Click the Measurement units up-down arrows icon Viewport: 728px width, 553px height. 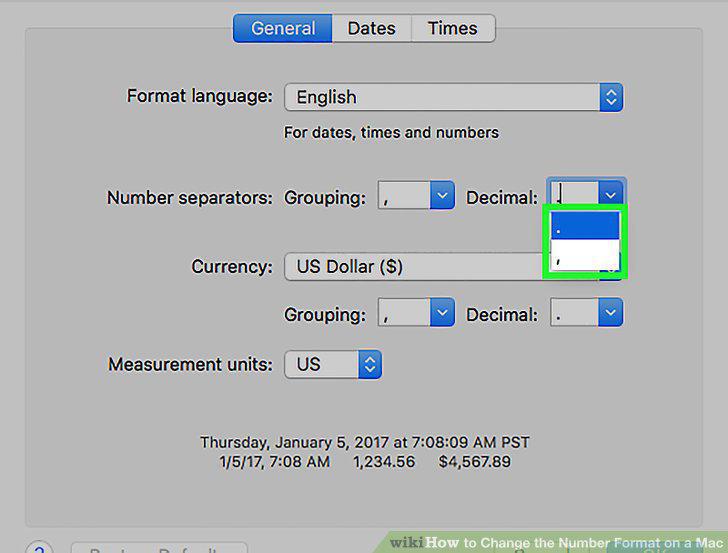[370, 364]
